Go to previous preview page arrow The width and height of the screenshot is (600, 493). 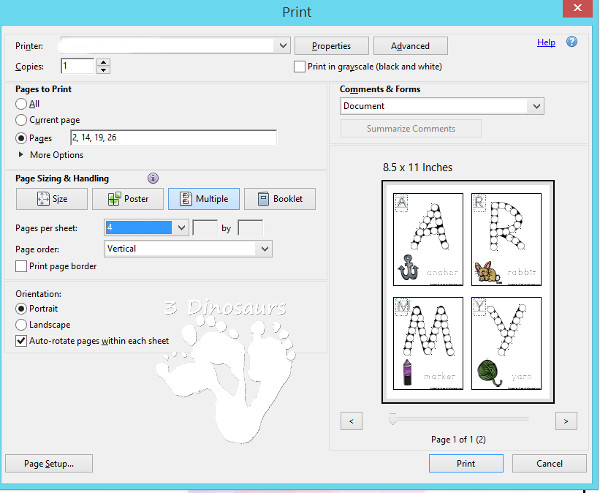point(351,421)
